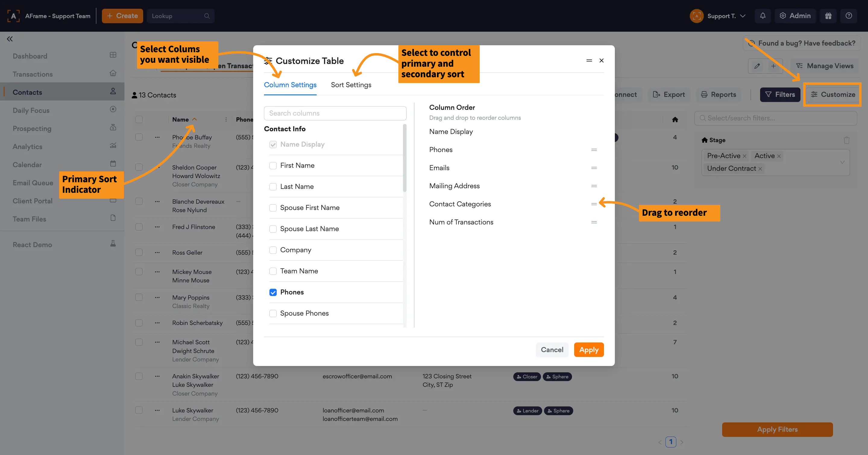
Task: Open the Stage filter values dropdown
Action: tap(842, 162)
